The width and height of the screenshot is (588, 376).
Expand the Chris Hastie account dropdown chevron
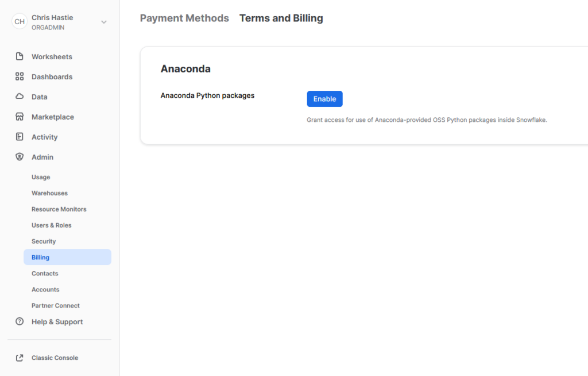click(x=104, y=22)
